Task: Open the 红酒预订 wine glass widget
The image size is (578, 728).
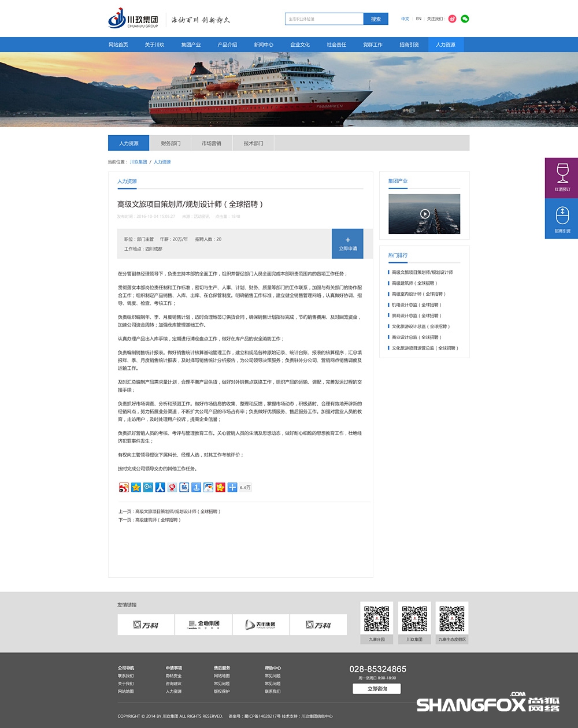Action: coord(562,177)
